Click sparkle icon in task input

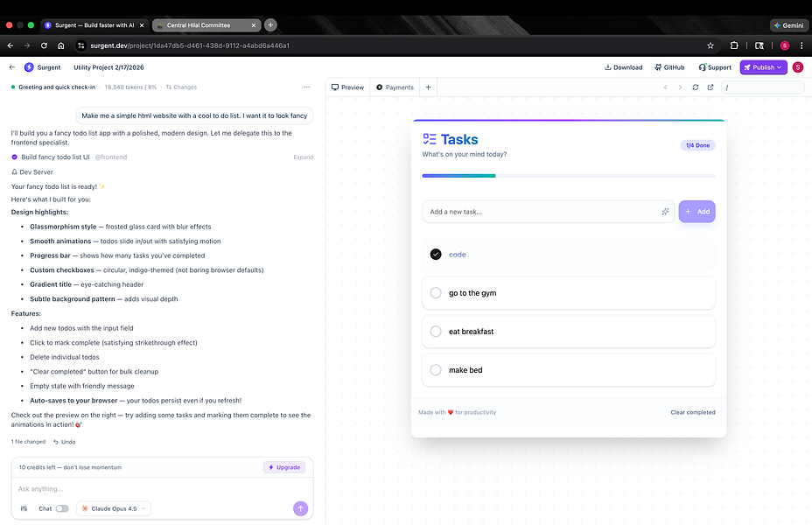click(665, 212)
